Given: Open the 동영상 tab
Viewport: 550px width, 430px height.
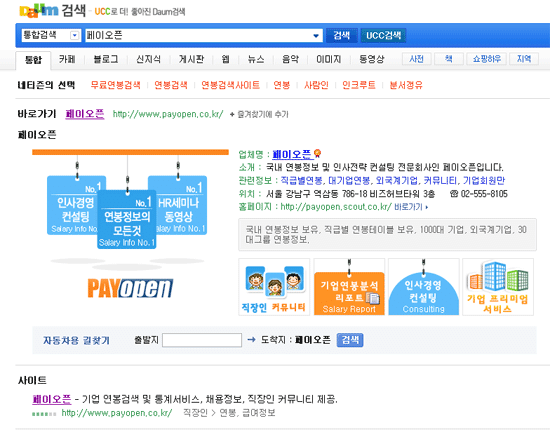Looking at the screenshot, I should coord(371,59).
